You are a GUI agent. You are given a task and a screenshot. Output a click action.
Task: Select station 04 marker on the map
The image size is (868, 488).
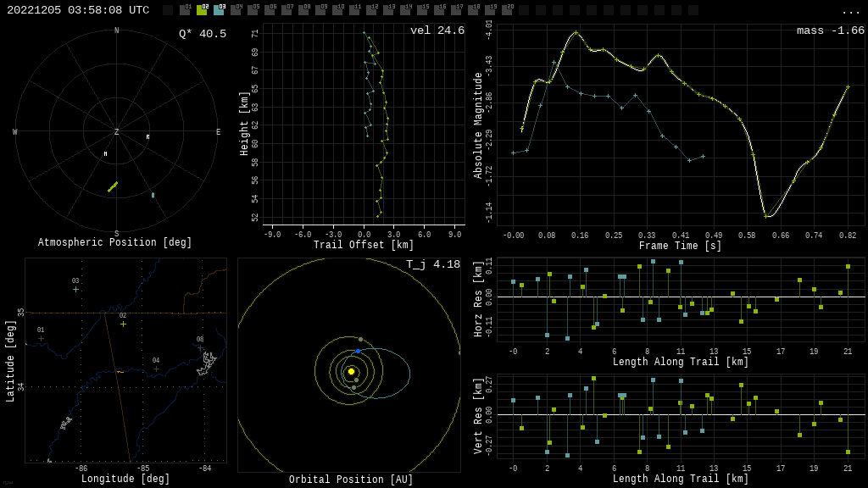(x=156, y=369)
